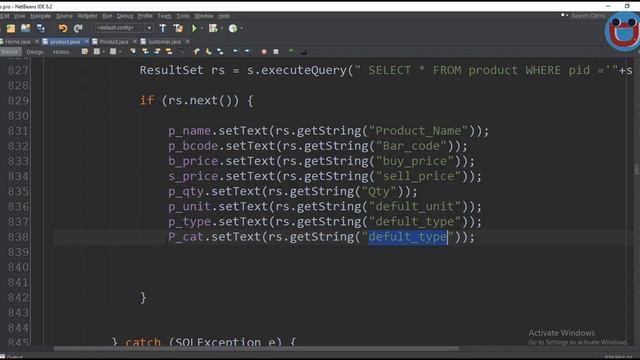
Task: Open the Run menu
Action: pos(107,16)
